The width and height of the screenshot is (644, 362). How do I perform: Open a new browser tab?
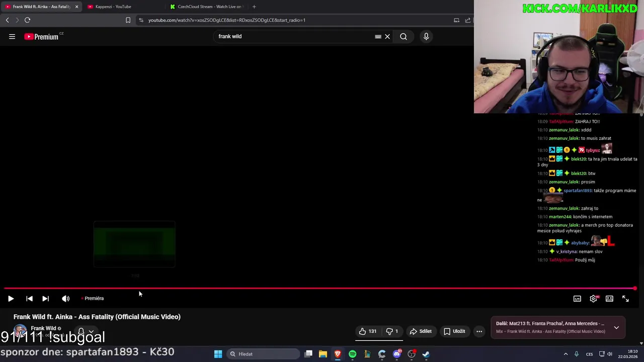(254, 7)
